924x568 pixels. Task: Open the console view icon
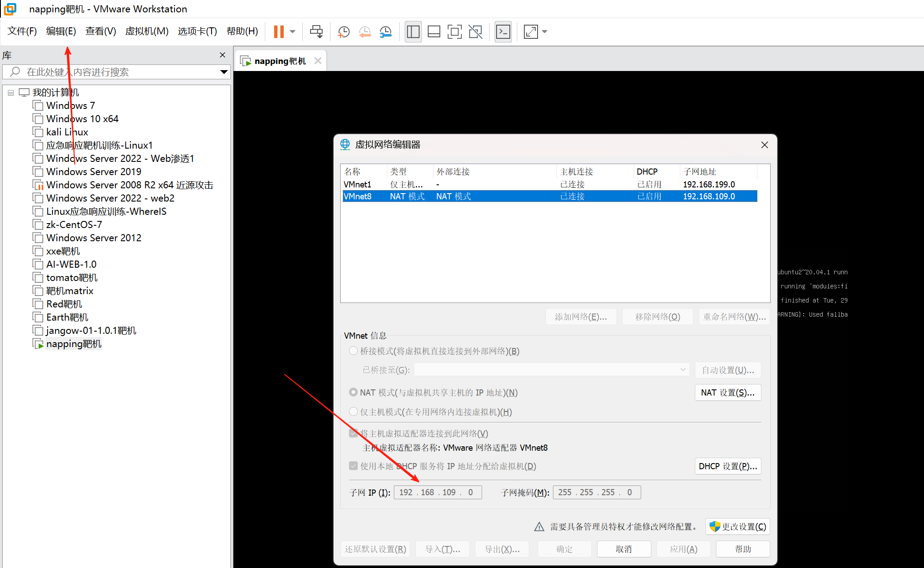tap(503, 31)
